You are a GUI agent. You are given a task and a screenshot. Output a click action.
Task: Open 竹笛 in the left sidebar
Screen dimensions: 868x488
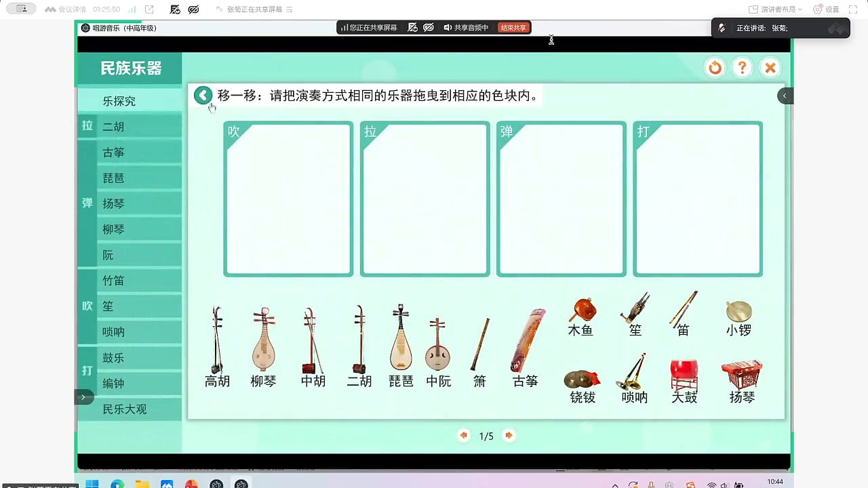[x=139, y=281]
